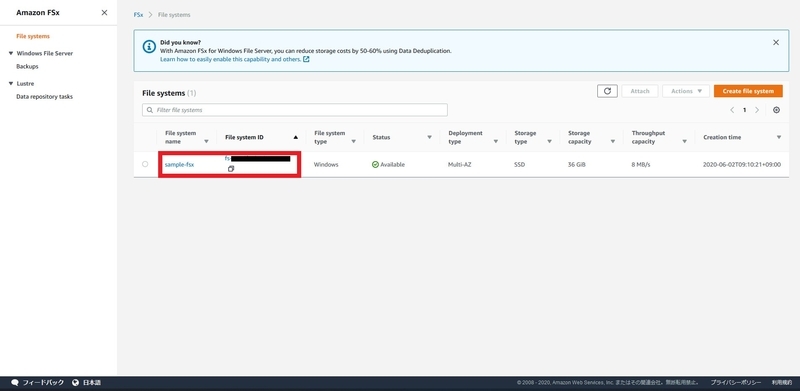The height and width of the screenshot is (391, 800).
Task: Click the 'SSD' storage type cell
Action: point(519,165)
